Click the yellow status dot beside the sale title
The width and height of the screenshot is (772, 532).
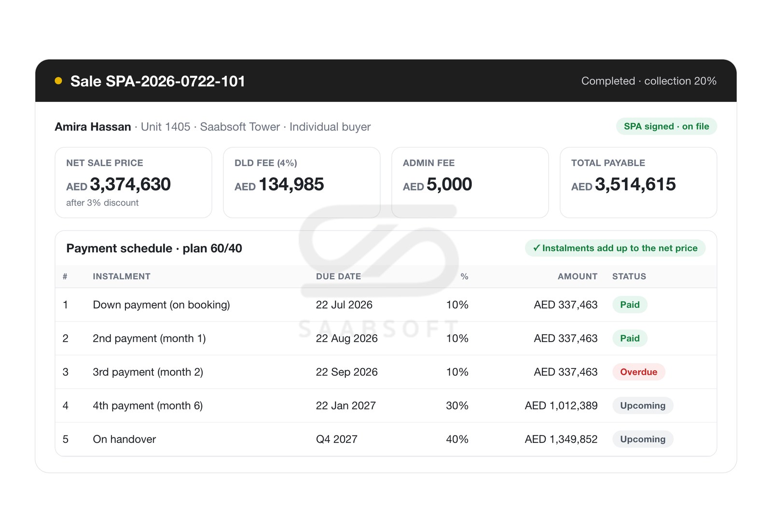pyautogui.click(x=58, y=81)
